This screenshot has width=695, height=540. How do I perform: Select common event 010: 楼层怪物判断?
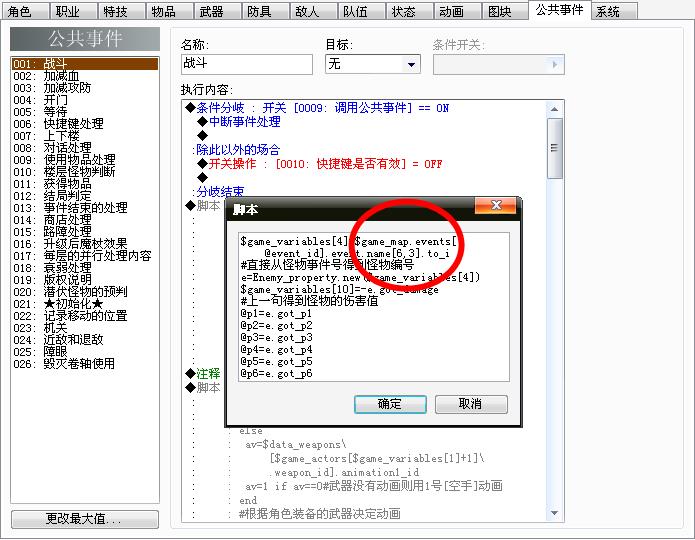tap(85, 172)
